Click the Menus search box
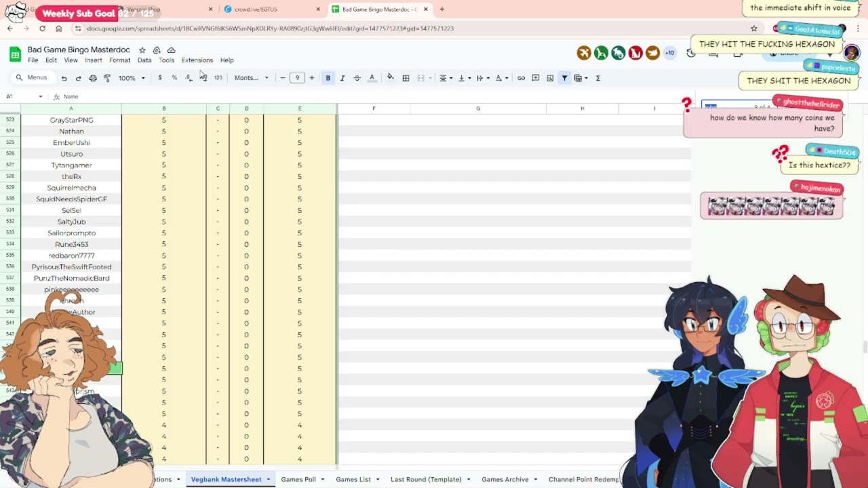 click(33, 78)
